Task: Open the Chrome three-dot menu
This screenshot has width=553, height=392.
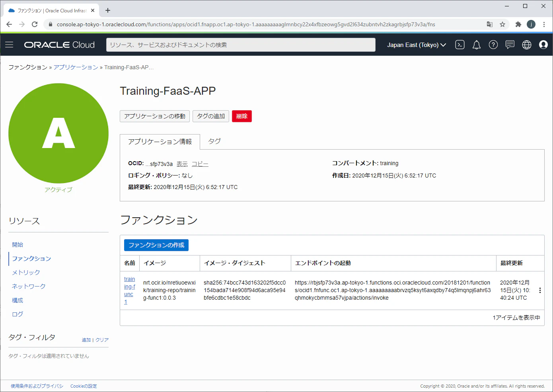Action: [x=544, y=24]
